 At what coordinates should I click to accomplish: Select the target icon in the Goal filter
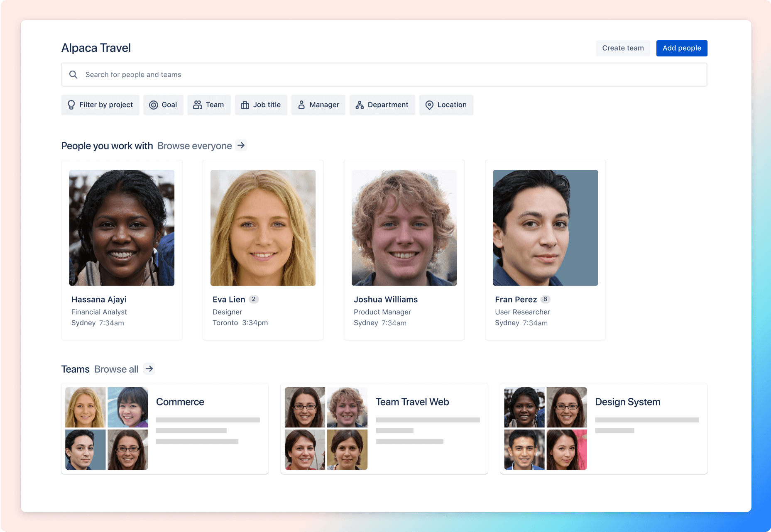click(154, 105)
